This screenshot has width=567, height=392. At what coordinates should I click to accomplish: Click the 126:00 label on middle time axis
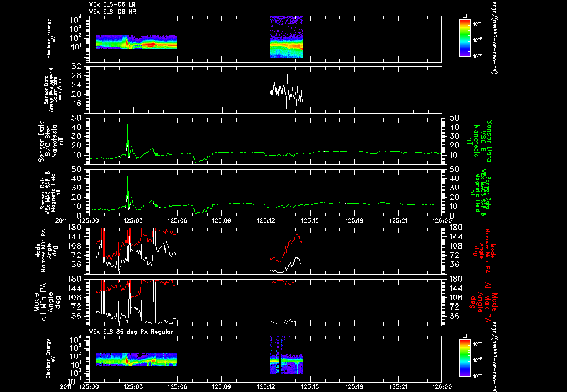tap(442, 220)
